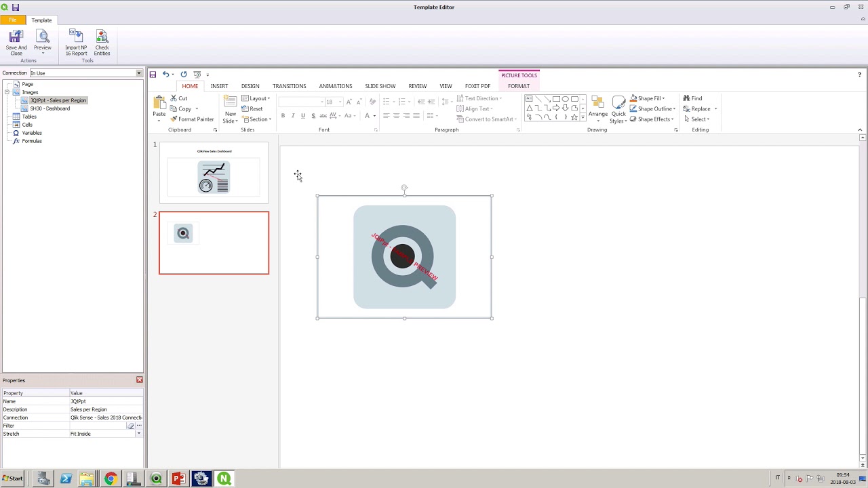Open Filter browse ellipsis button
The image size is (868, 488).
click(139, 426)
